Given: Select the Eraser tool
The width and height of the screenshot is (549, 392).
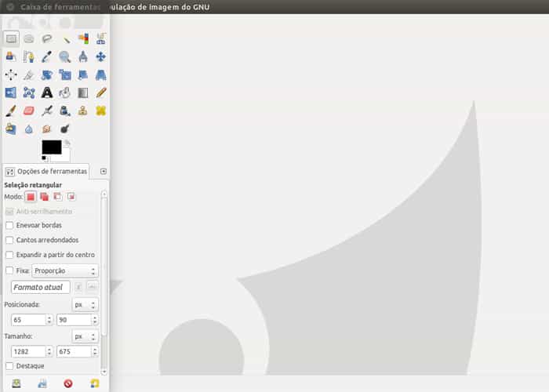Looking at the screenshot, I should pos(29,111).
